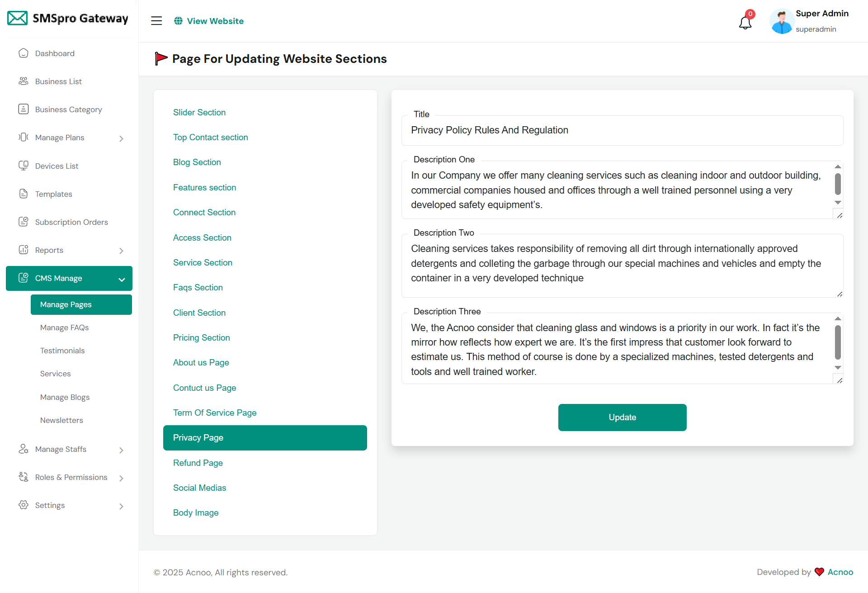Click the Business List people icon
The width and height of the screenshot is (868, 593).
[x=24, y=81]
